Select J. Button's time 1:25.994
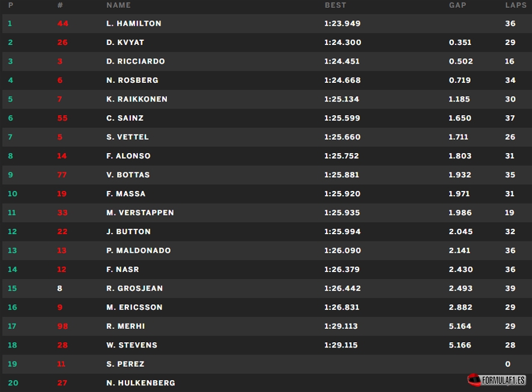The image size is (532, 392). pyautogui.click(x=342, y=232)
